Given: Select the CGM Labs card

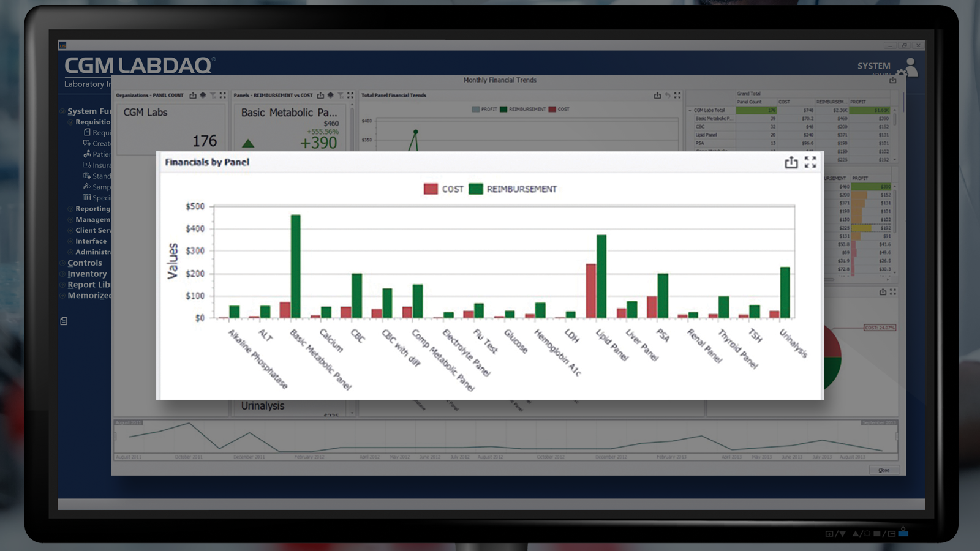Looking at the screenshot, I should [170, 129].
